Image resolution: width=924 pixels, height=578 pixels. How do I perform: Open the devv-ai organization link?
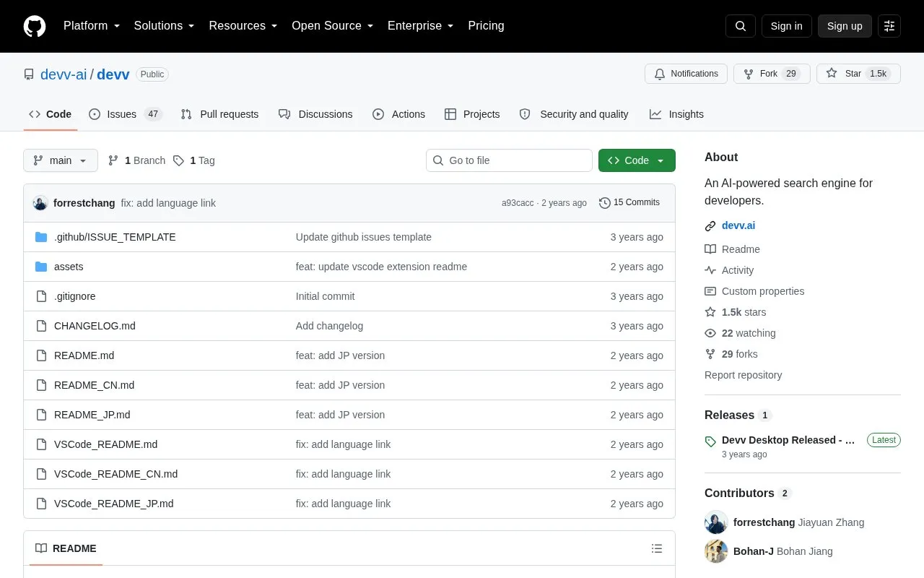coord(64,74)
